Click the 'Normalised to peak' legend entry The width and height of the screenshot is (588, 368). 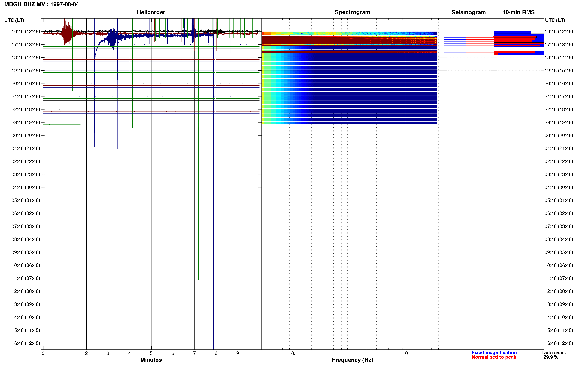(494, 357)
